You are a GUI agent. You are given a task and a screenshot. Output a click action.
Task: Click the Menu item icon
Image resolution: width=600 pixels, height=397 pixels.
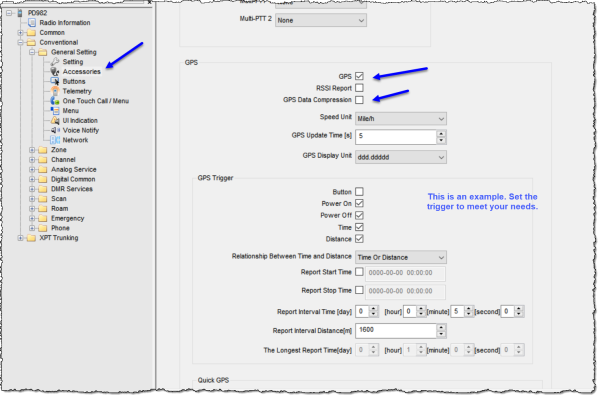[55, 111]
